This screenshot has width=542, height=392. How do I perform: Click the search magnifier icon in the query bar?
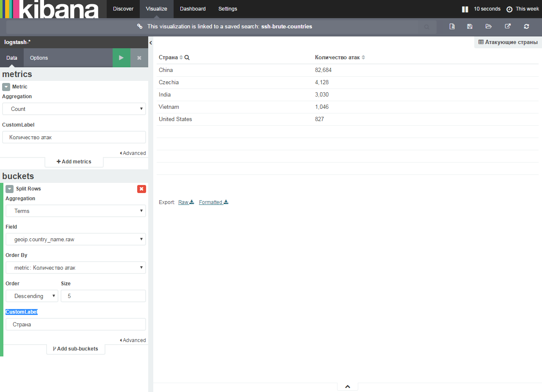[x=427, y=27]
